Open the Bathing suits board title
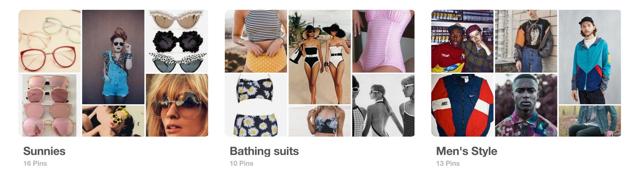644x180 pixels. click(x=264, y=151)
